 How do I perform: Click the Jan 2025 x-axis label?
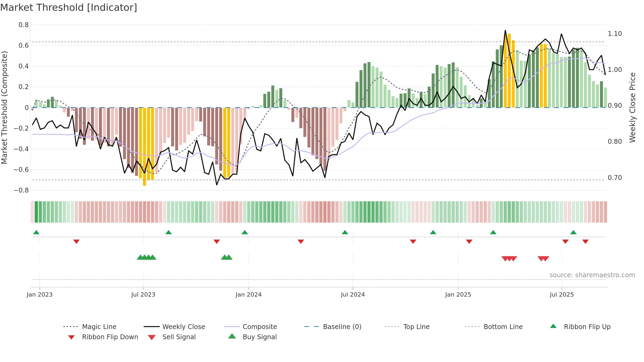(458, 294)
